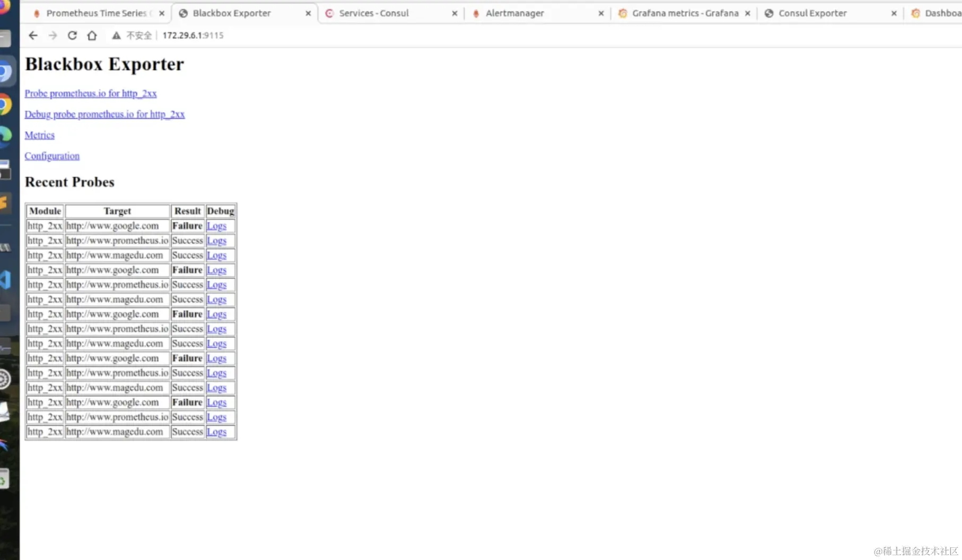Open Logs link in first table row
Image resolution: width=962 pixels, height=560 pixels.
click(x=216, y=226)
